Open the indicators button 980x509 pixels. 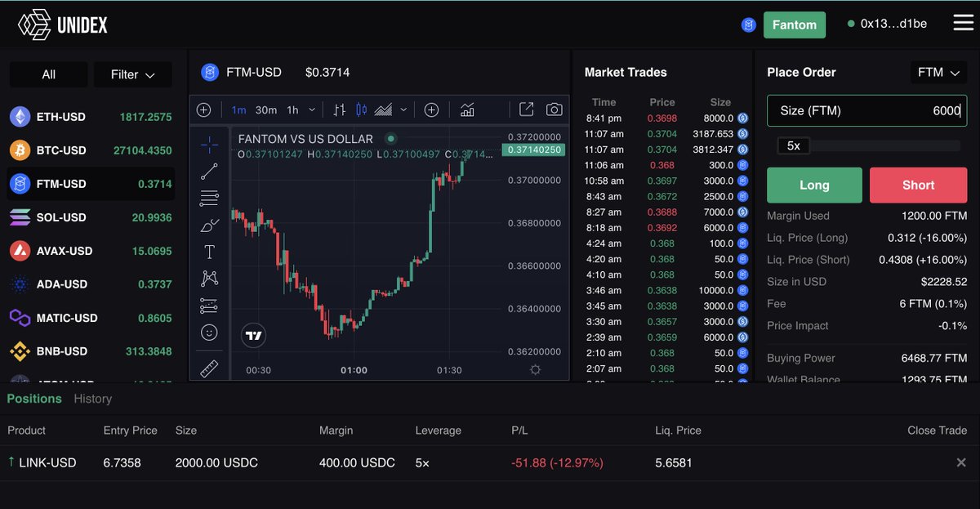468,109
